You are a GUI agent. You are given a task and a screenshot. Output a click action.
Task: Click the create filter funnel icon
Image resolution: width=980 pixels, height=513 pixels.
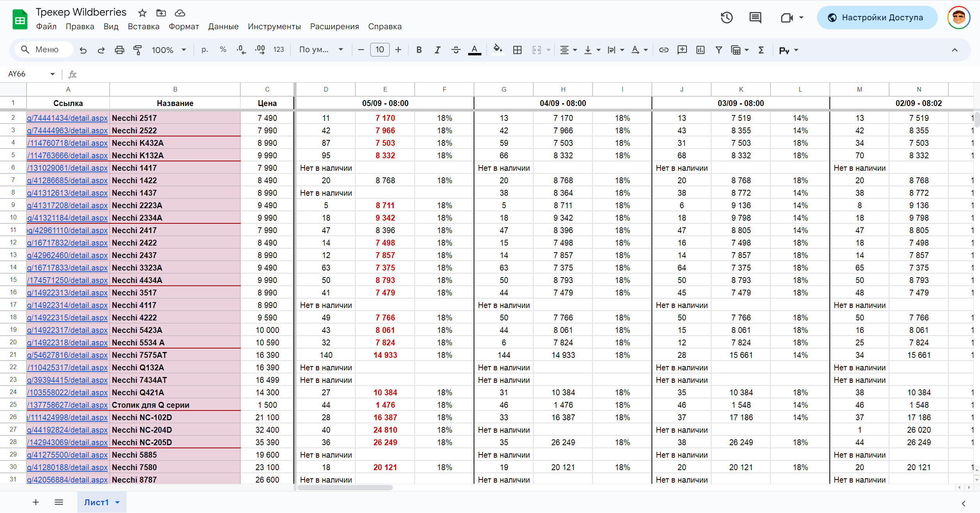point(719,50)
